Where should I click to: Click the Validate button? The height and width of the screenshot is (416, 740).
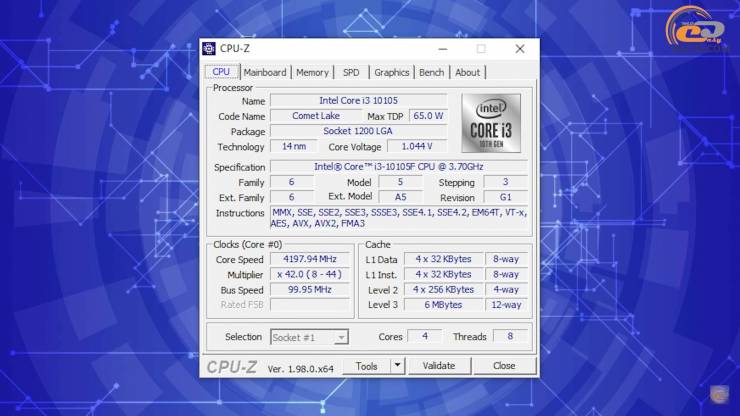click(439, 365)
